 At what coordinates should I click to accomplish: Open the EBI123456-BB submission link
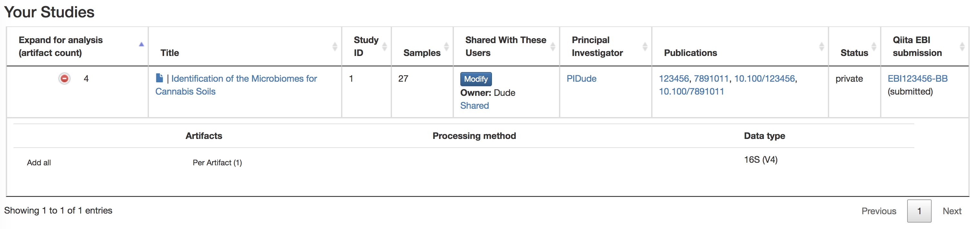click(x=917, y=78)
